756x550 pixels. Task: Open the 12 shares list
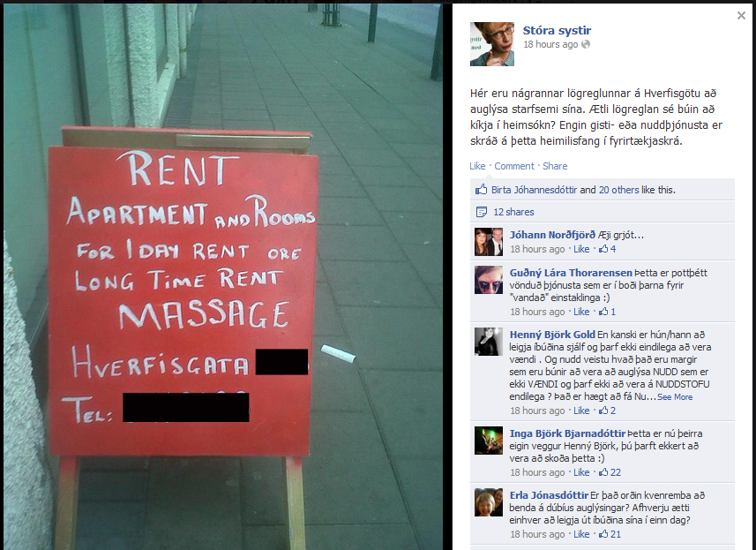tap(513, 212)
